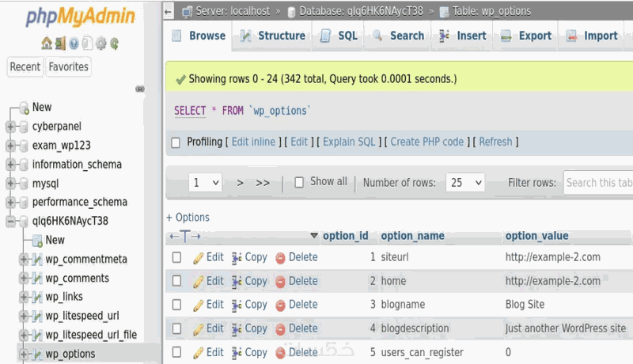The image size is (633, 364).
Task: Click Copy icon for siteurl row
Action: (237, 258)
